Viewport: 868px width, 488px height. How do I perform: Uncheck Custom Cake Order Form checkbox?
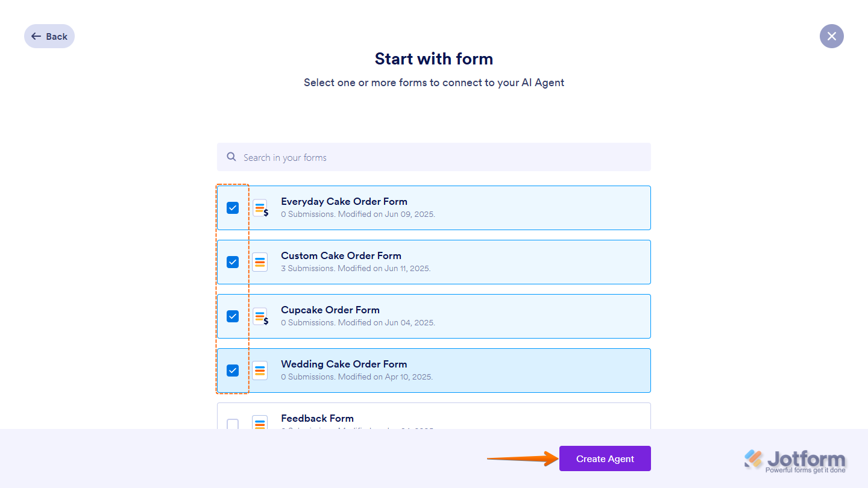(x=233, y=262)
